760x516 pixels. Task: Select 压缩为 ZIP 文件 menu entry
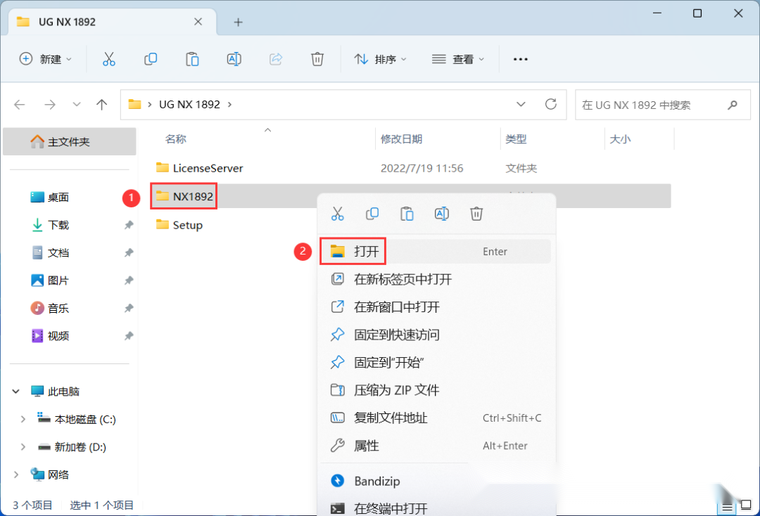(396, 390)
